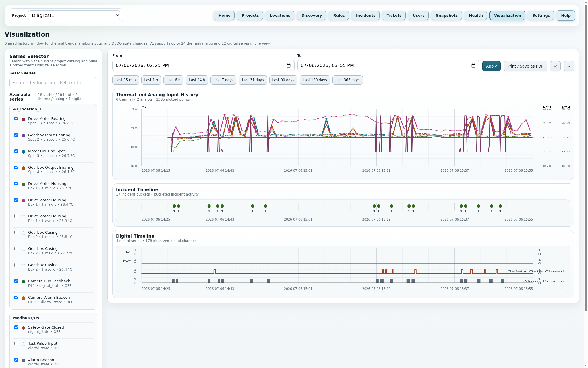The width and height of the screenshot is (588, 368).
Task: Select Last 7 days range
Action: (223, 80)
